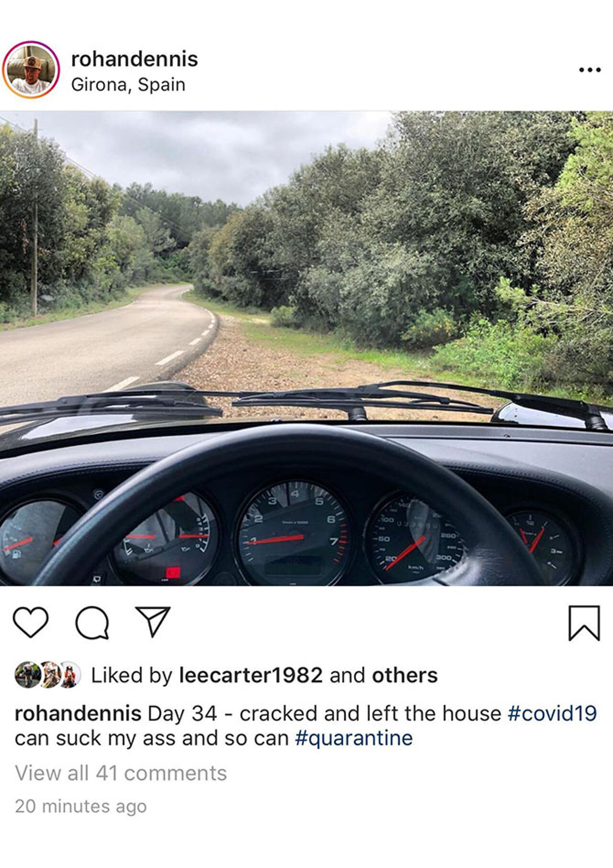Screen dimensions: 613x868
Task: Share the post with the paper plane icon
Action: tap(153, 622)
